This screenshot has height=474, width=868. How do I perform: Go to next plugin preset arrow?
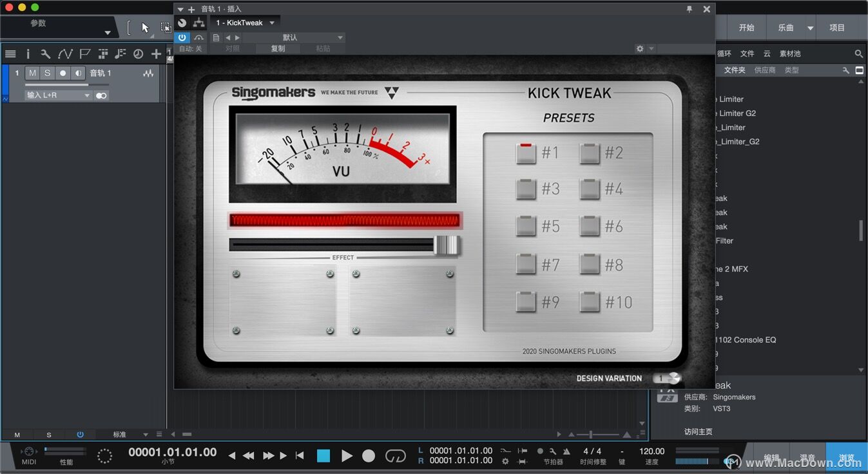tap(237, 37)
